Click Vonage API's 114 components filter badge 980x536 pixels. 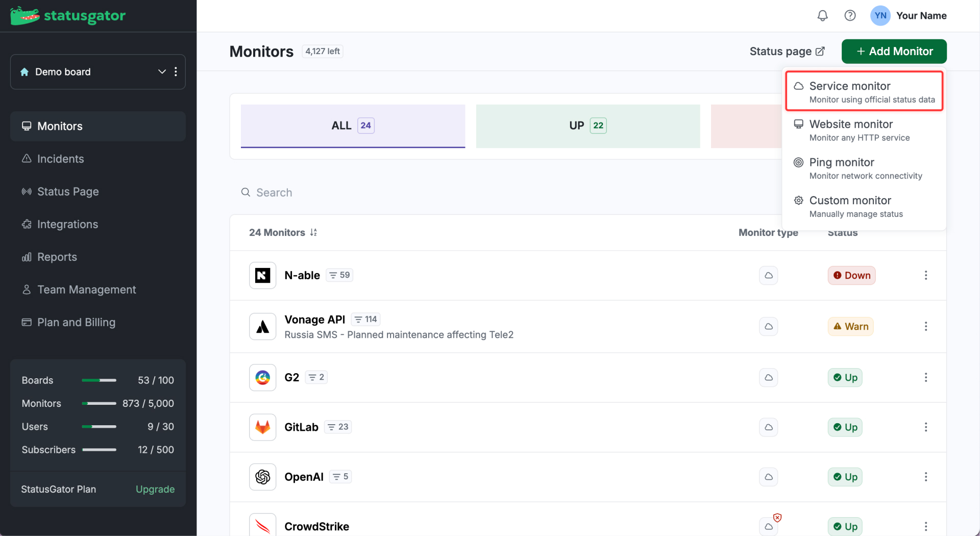click(x=365, y=319)
